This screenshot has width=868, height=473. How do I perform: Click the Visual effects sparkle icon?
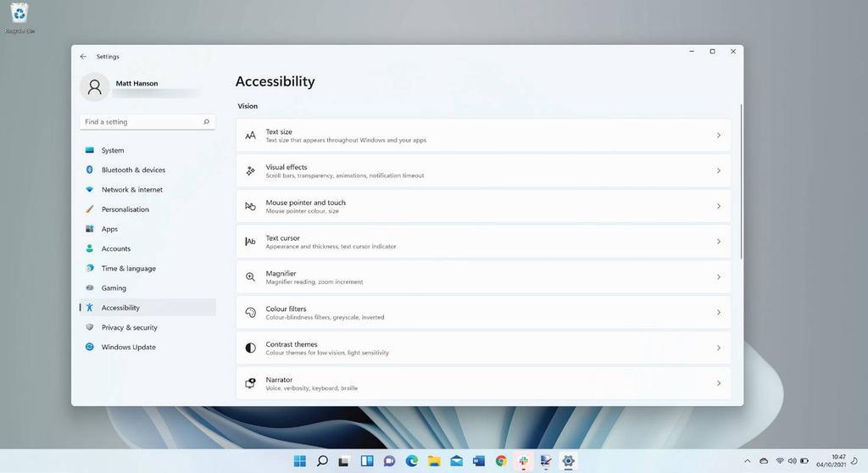click(x=251, y=170)
